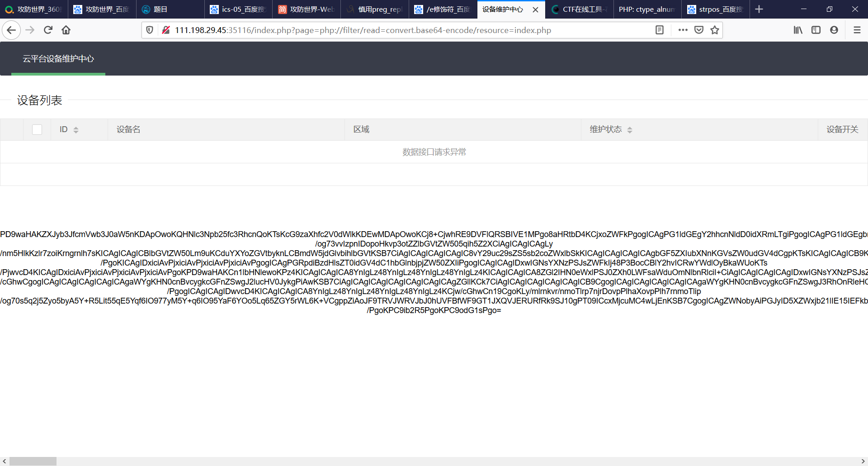Click base64 text starting PD9waHAKZXJyb3Jf
Image resolution: width=868 pixels, height=466 pixels.
434,234
